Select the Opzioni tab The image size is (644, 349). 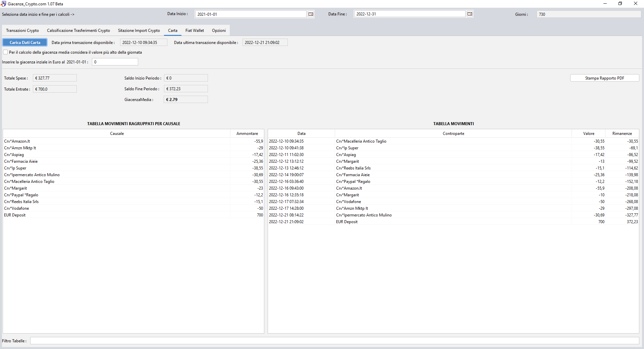coord(218,30)
